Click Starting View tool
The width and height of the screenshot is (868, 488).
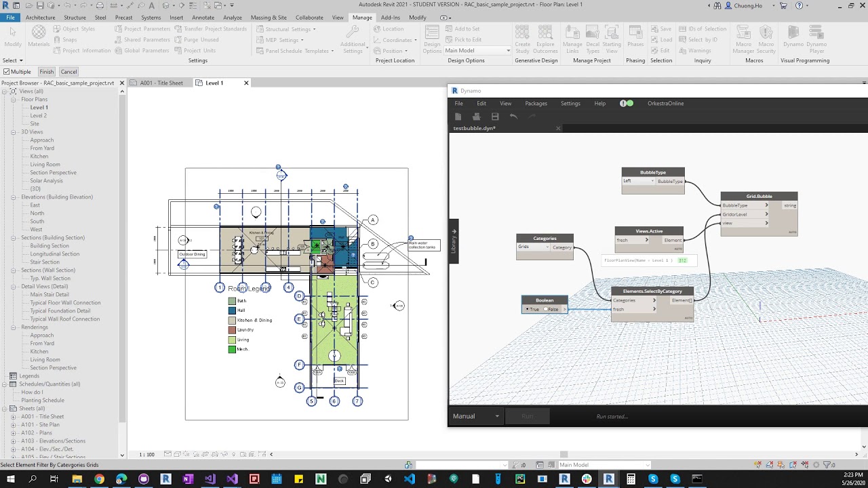(612, 39)
